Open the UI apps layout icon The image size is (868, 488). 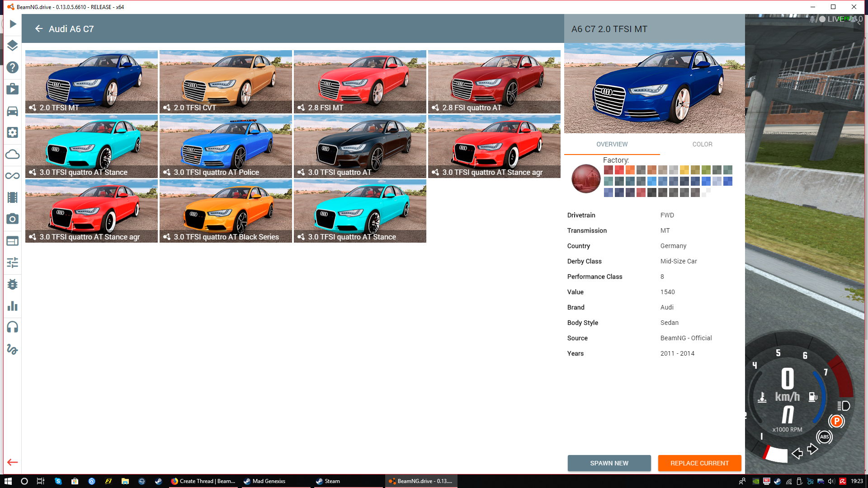(13, 241)
